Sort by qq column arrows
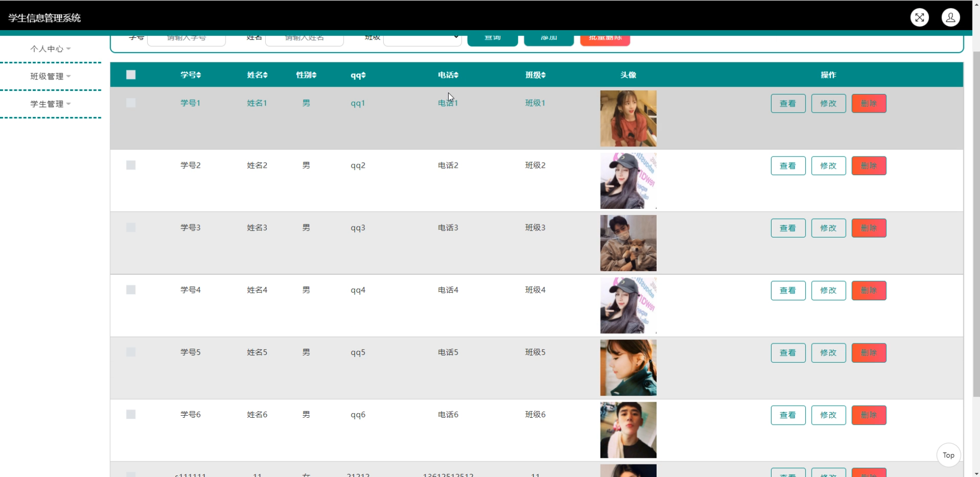The image size is (980, 477). pyautogui.click(x=363, y=75)
